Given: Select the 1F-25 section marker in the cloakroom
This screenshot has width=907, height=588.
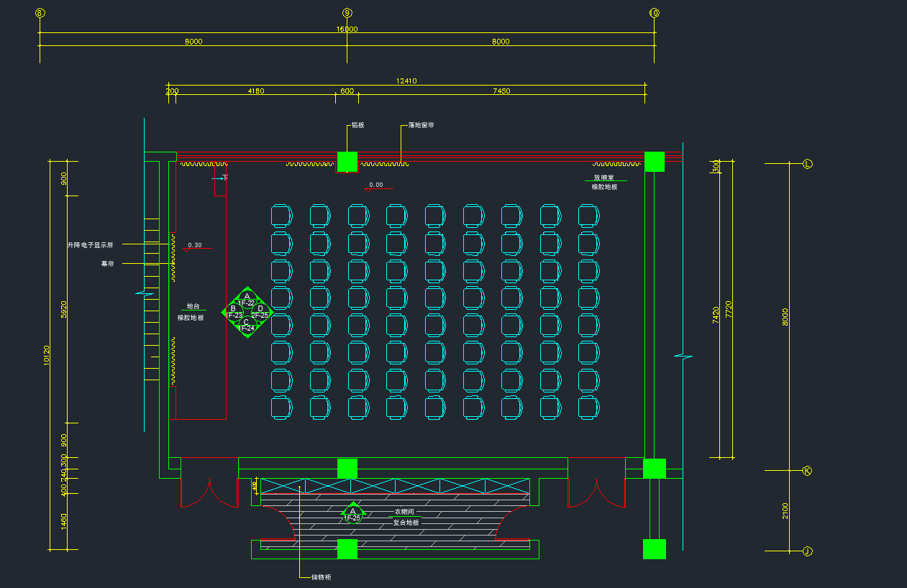Looking at the screenshot, I should 352,514.
